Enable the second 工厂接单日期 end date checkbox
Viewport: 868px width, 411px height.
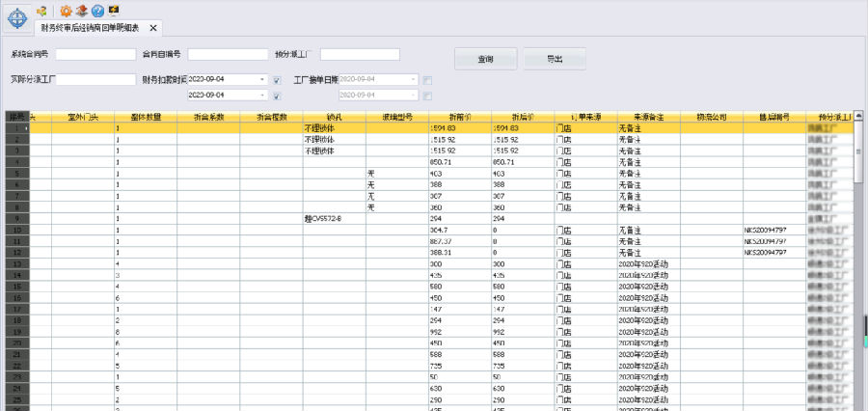[x=427, y=96]
